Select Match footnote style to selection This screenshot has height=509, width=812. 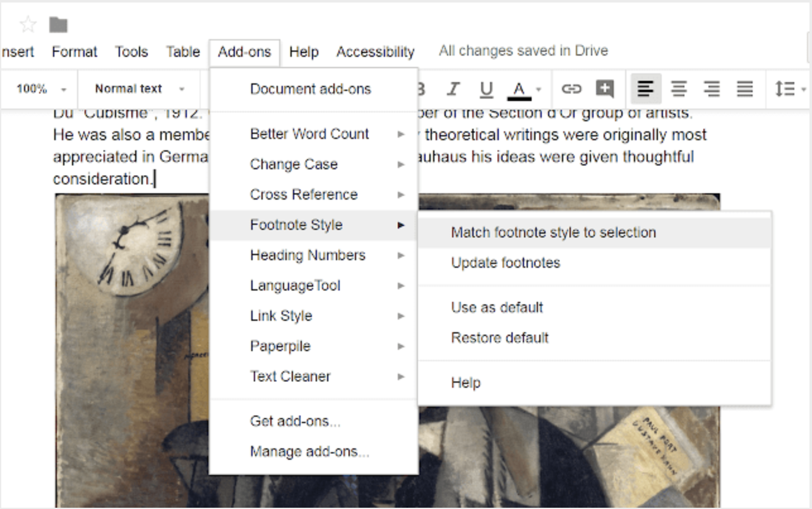click(x=553, y=232)
